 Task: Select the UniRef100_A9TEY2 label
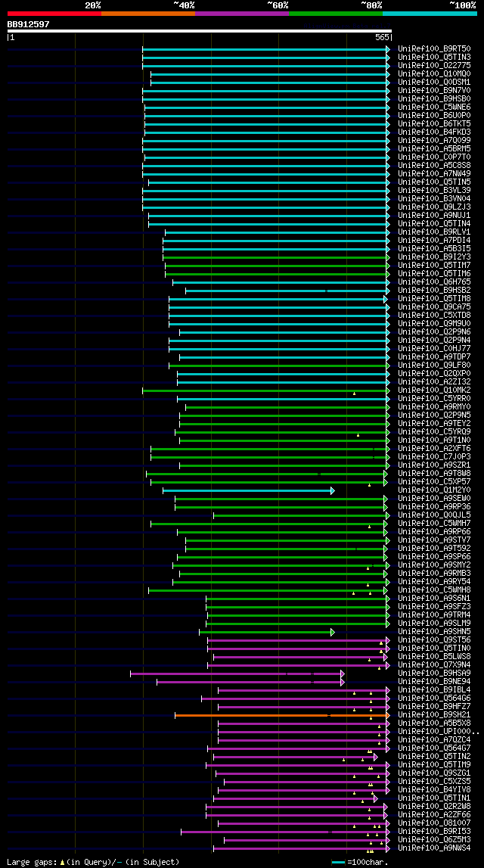coord(434,424)
